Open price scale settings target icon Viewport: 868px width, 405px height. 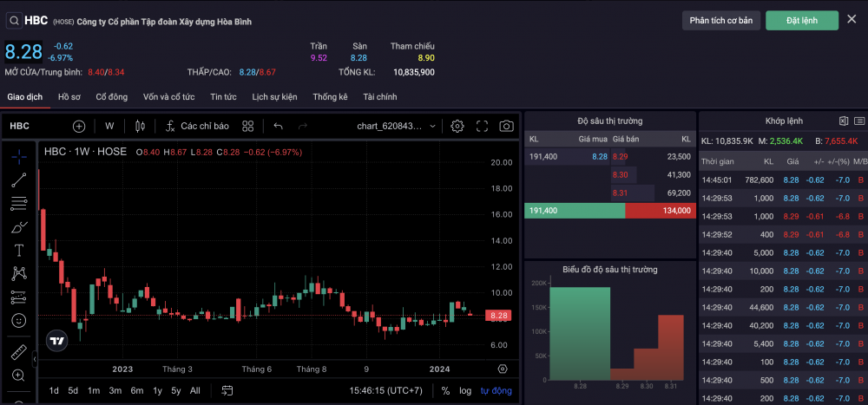coord(503,369)
